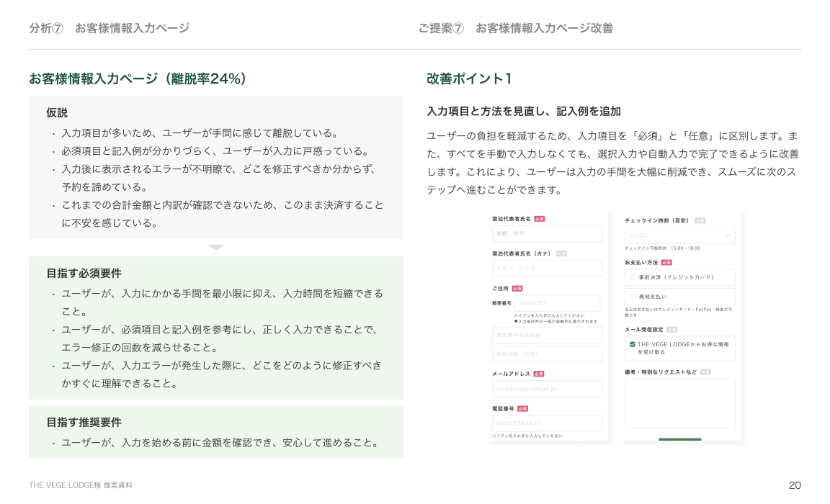Click the 任意 badge next to メール受信設定

(x=672, y=329)
